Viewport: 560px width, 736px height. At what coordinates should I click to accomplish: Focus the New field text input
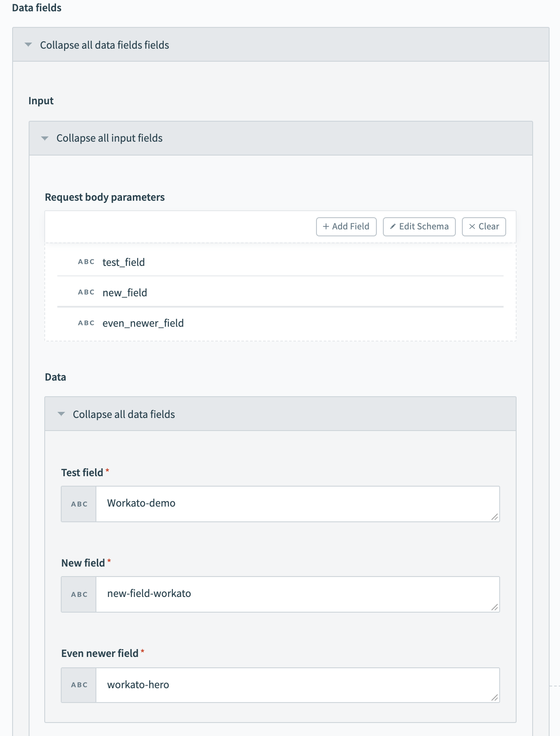tap(295, 594)
